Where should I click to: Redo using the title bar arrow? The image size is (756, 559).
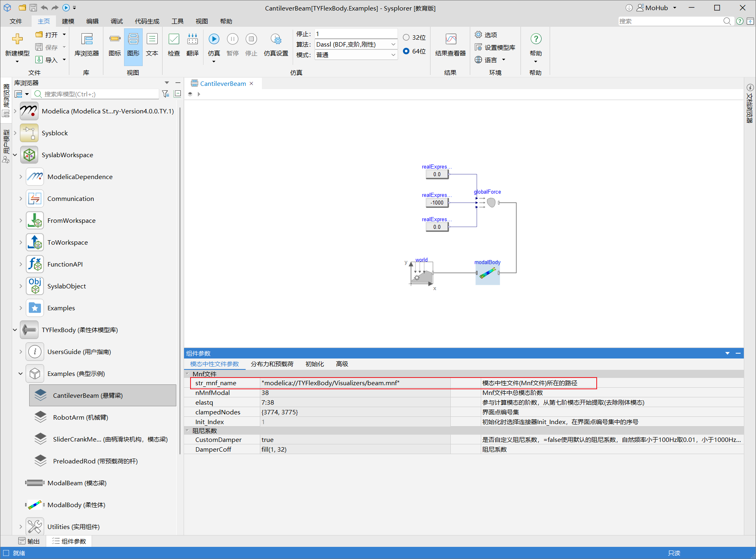pos(55,8)
